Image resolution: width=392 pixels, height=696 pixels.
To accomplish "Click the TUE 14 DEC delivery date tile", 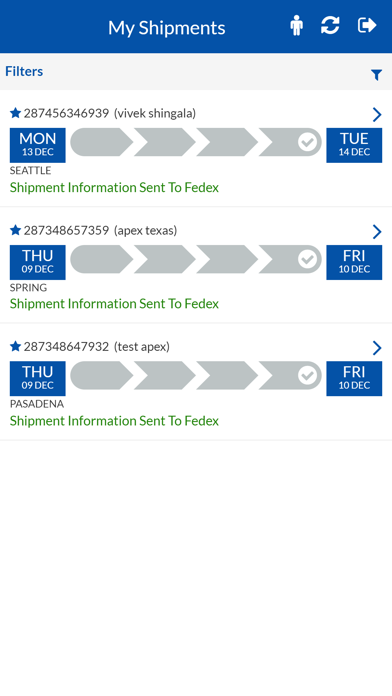I will (354, 145).
